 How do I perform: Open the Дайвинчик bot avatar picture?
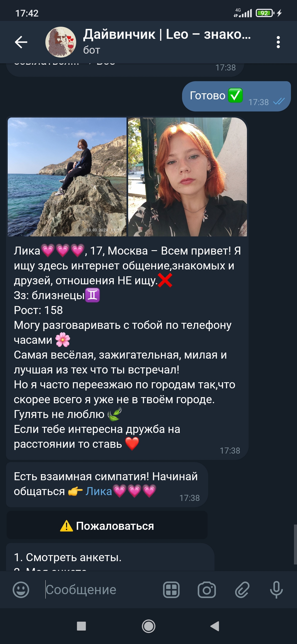(61, 42)
